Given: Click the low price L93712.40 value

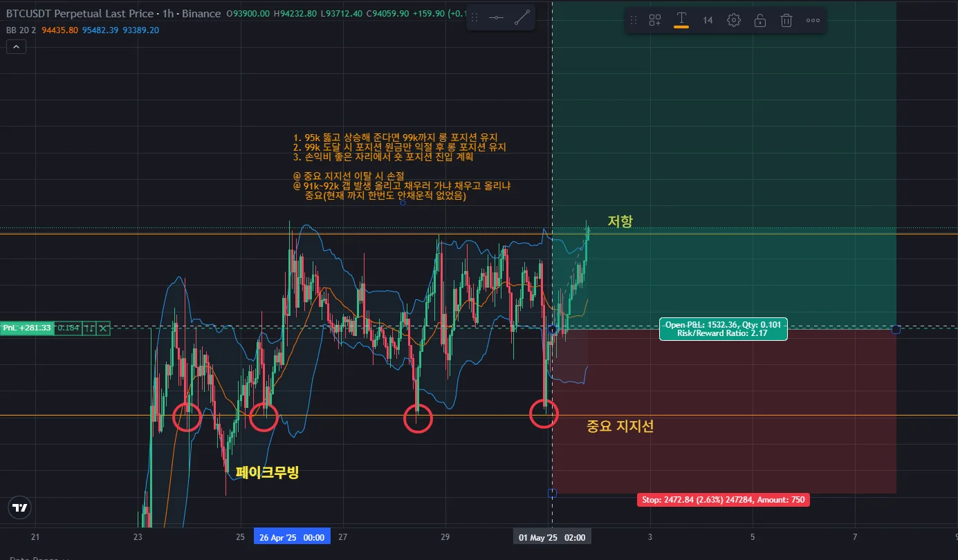Looking at the screenshot, I should [342, 14].
